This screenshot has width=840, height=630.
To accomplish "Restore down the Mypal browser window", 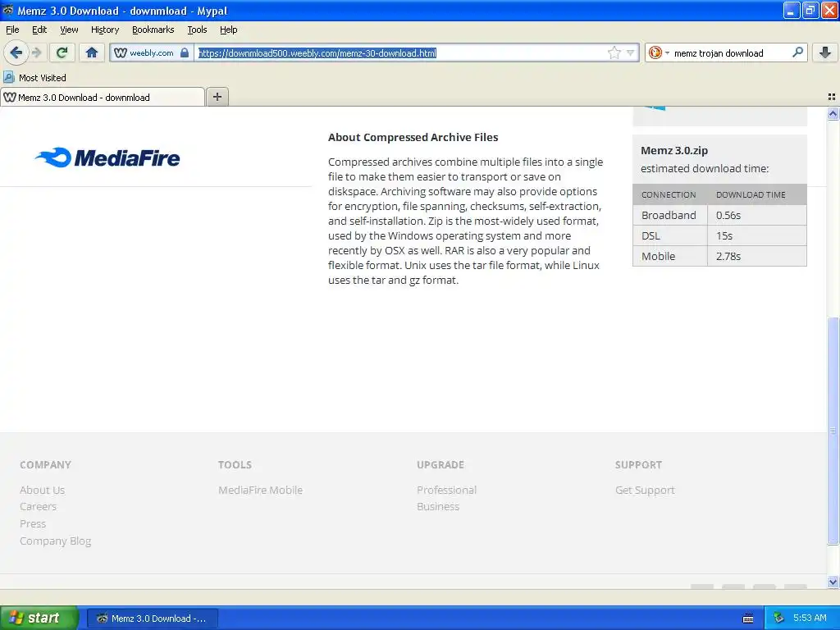I will click(x=810, y=10).
